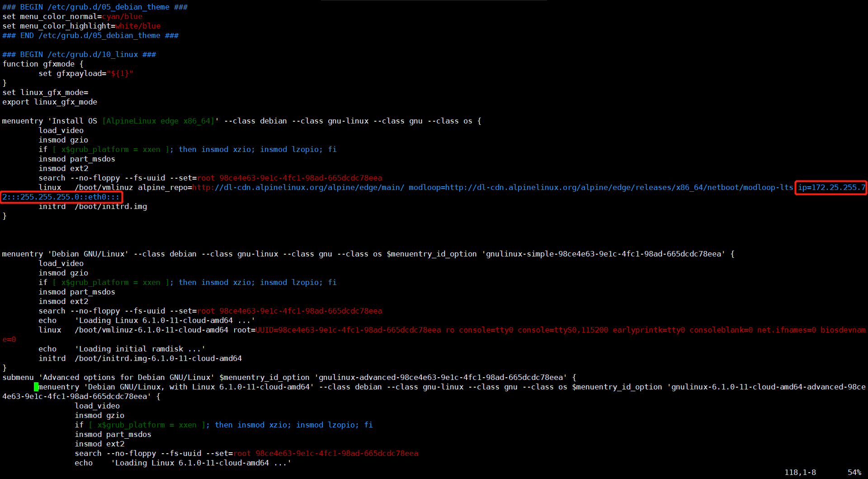Click 'Loading initial ramdisk ...' echo text
Image resolution: width=868 pixels, height=479 pixels.
coord(140,349)
